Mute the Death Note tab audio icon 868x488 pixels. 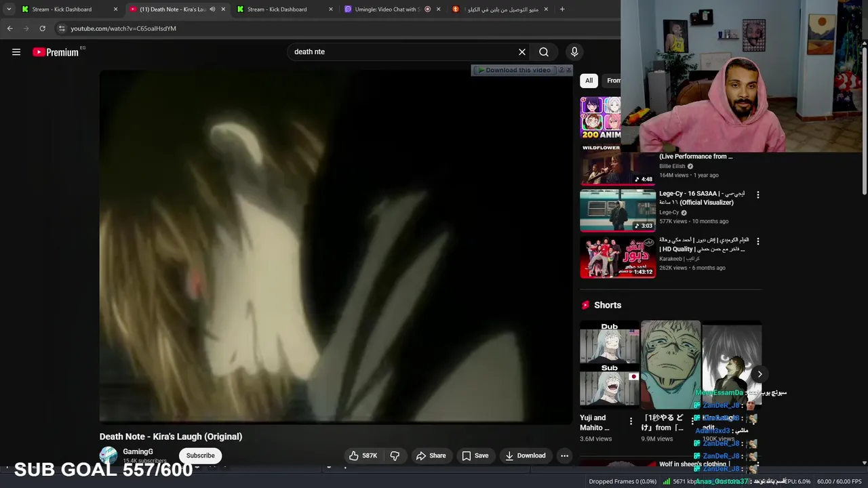tap(212, 9)
